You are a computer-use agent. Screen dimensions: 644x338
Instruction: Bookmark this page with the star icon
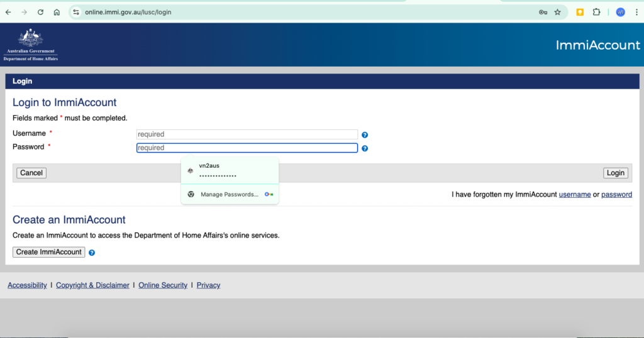tap(557, 12)
